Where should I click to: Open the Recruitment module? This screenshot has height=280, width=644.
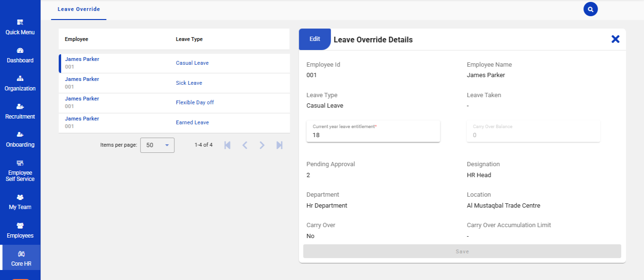coord(20,111)
